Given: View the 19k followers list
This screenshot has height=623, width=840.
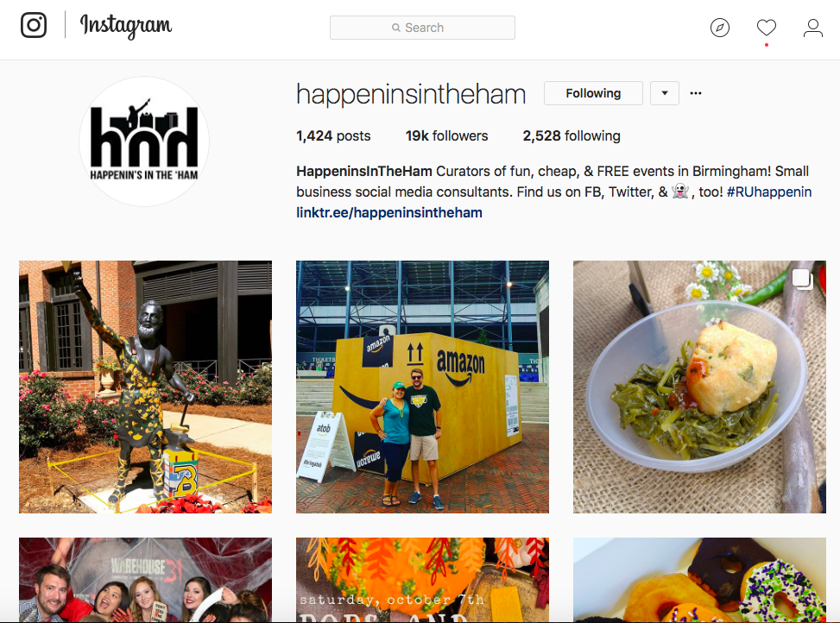Looking at the screenshot, I should pos(446,136).
